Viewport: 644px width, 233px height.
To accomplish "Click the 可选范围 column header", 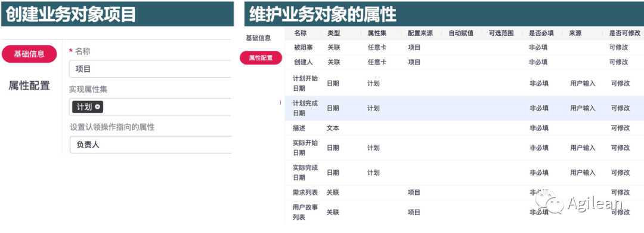I will click(501, 33).
